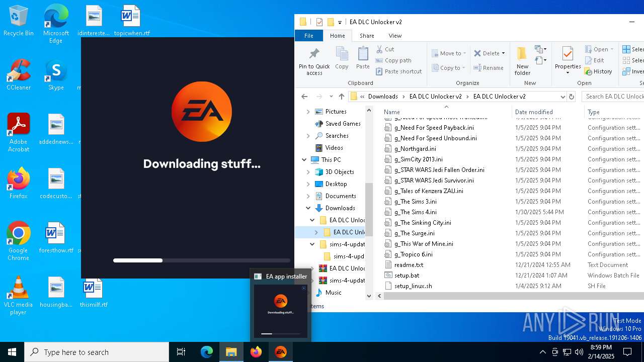Click the Copy ribbon icon
Screen dimensions: 644x362
[342, 58]
